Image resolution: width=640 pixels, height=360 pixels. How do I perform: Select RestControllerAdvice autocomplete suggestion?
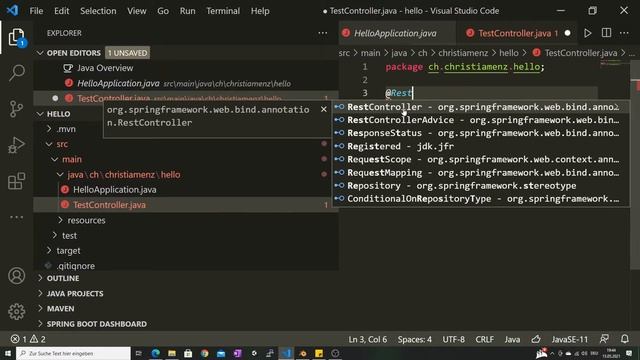click(x=480, y=120)
